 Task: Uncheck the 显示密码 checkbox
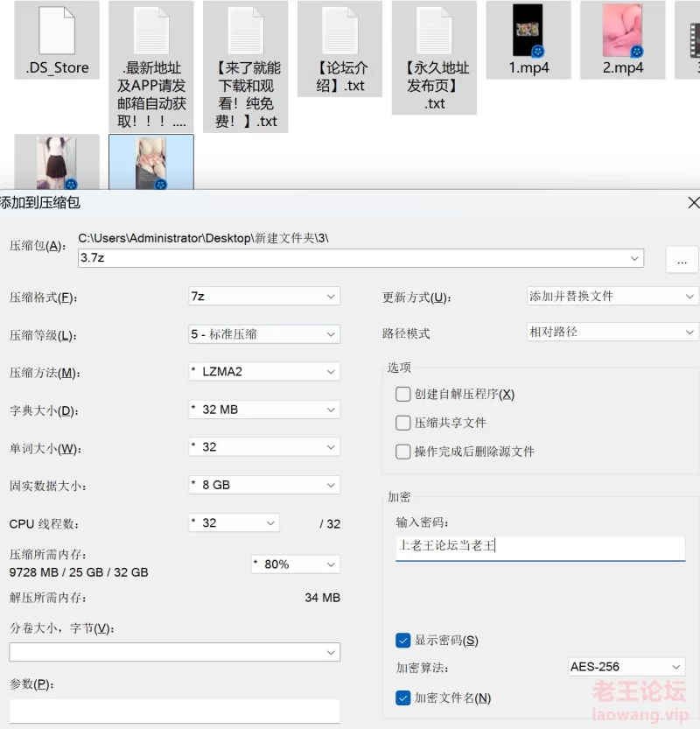pos(403,641)
